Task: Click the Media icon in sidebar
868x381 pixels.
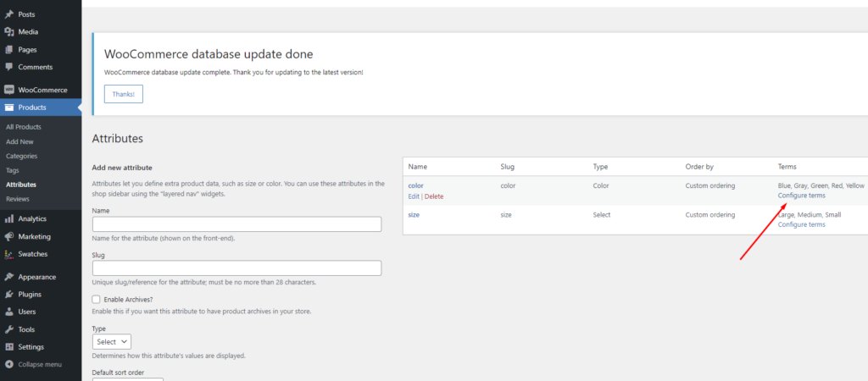Action: click(8, 32)
